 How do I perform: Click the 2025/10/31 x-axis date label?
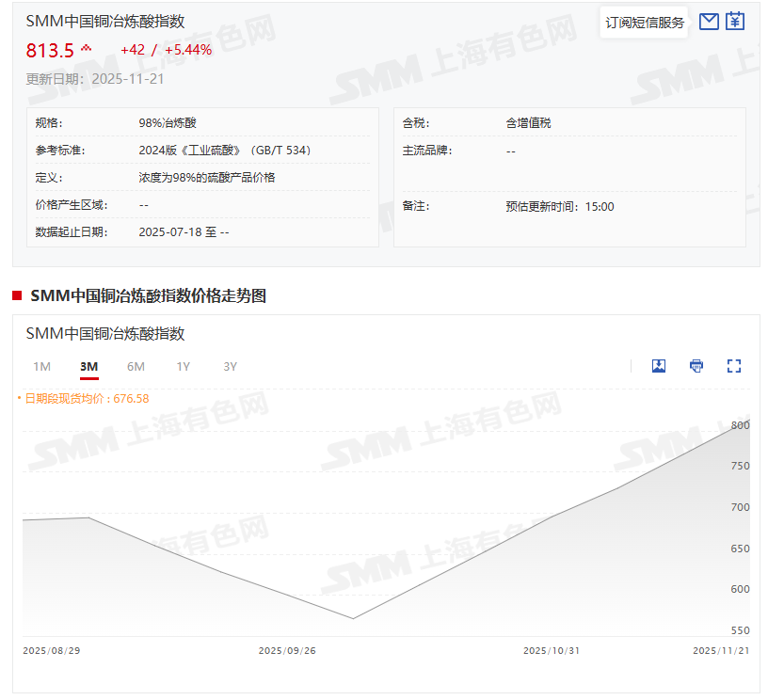tap(552, 650)
